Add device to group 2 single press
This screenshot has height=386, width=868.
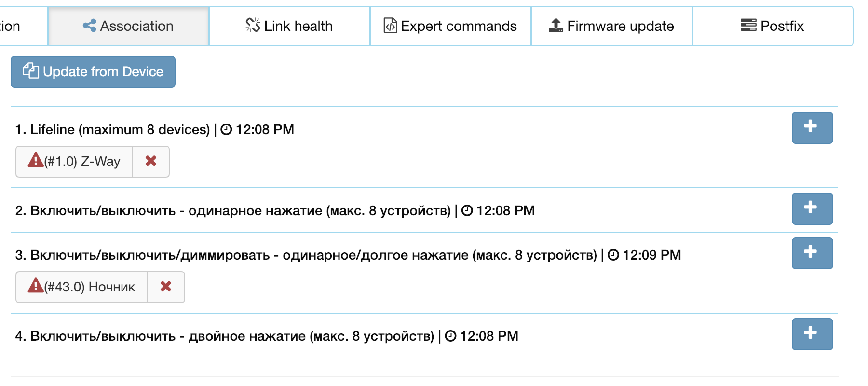(812, 208)
